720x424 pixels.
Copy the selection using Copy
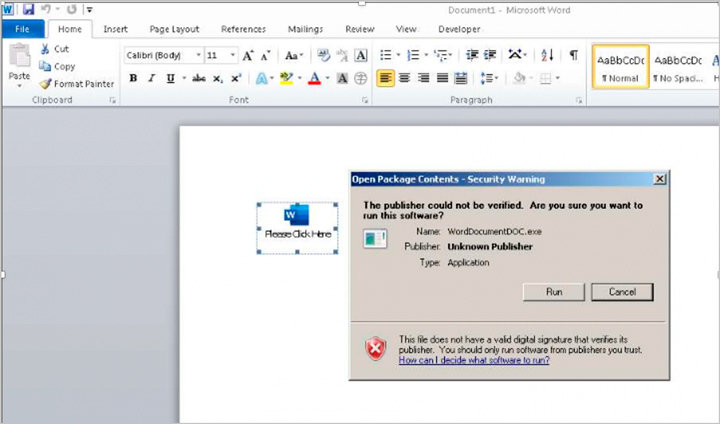[56, 66]
